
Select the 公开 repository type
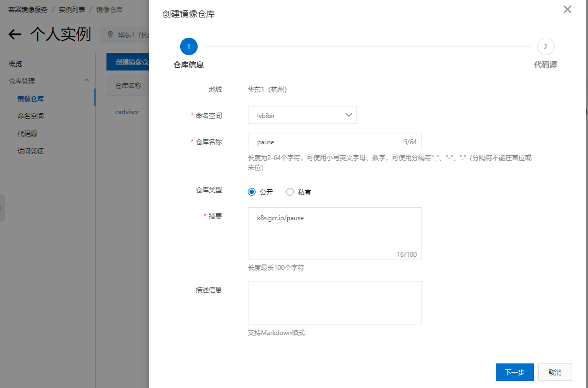[252, 192]
